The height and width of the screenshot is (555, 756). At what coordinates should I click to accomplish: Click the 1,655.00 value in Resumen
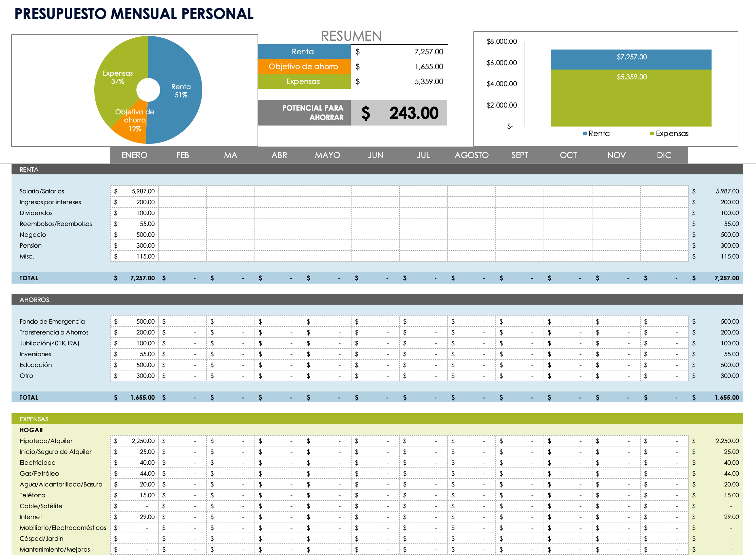coord(429,66)
